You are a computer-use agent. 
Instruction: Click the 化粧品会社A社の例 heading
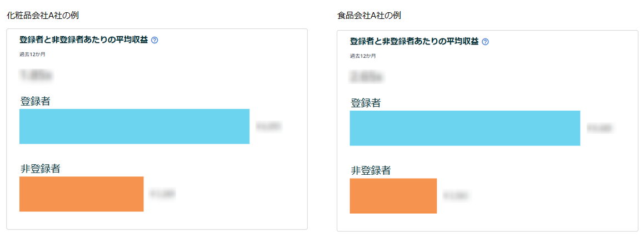(x=43, y=16)
